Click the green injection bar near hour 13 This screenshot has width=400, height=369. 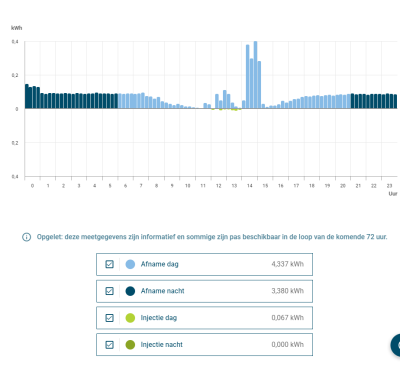click(236, 110)
